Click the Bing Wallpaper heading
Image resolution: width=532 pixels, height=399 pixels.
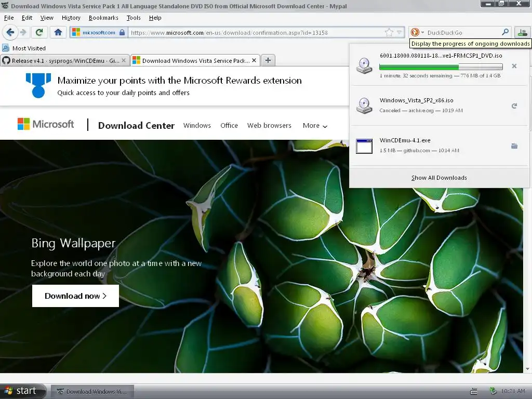(x=73, y=243)
